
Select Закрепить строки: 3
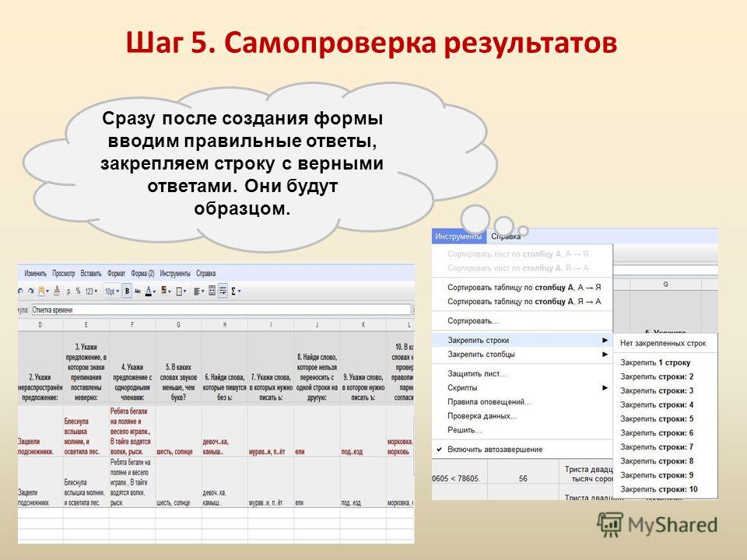[665, 390]
